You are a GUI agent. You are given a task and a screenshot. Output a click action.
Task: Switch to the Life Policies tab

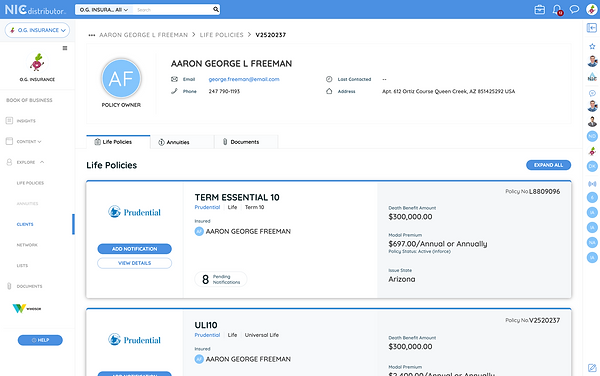coord(118,142)
